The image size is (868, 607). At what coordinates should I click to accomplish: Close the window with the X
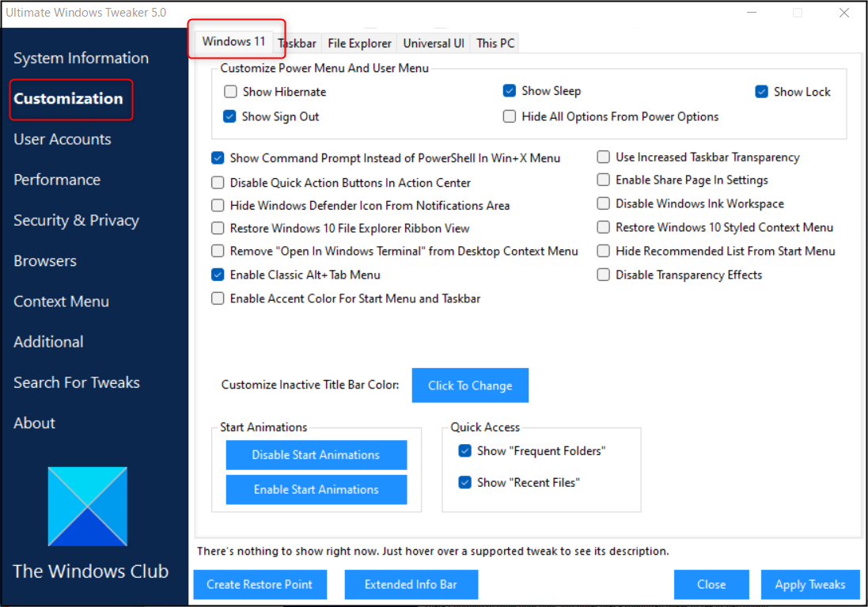pos(843,12)
